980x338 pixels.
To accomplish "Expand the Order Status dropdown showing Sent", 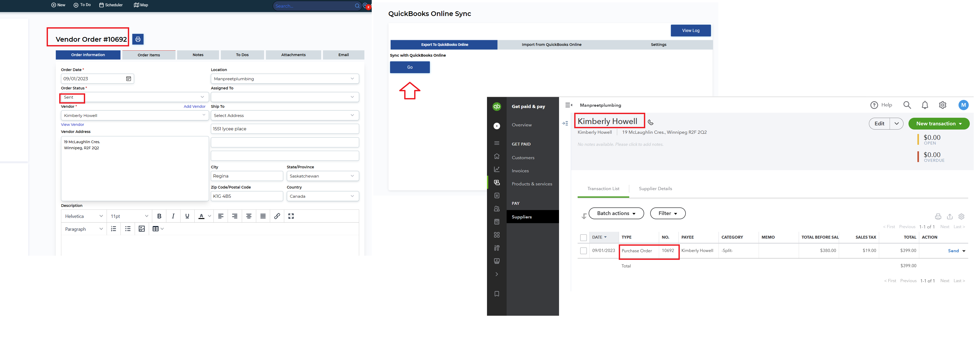I will 202,97.
